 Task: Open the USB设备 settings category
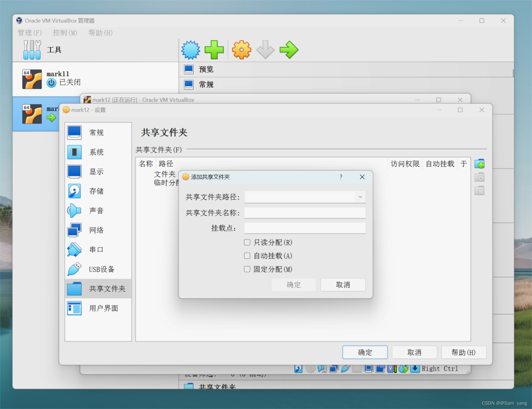pos(98,269)
